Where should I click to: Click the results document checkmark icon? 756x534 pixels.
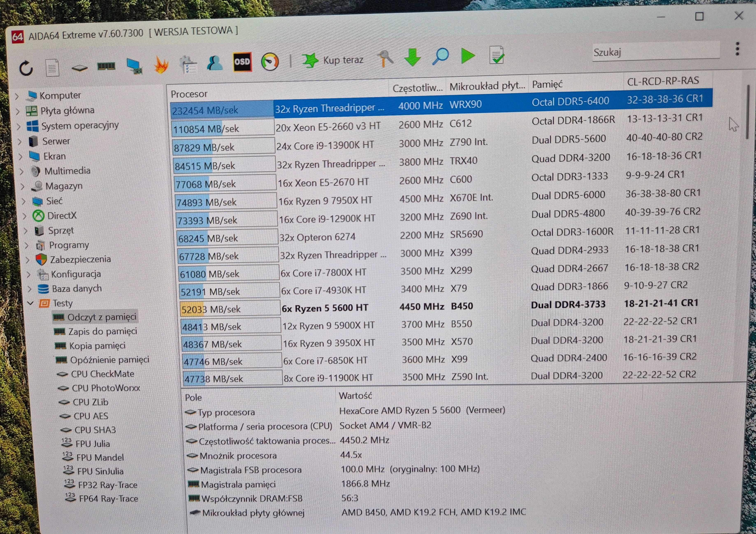coord(497,55)
